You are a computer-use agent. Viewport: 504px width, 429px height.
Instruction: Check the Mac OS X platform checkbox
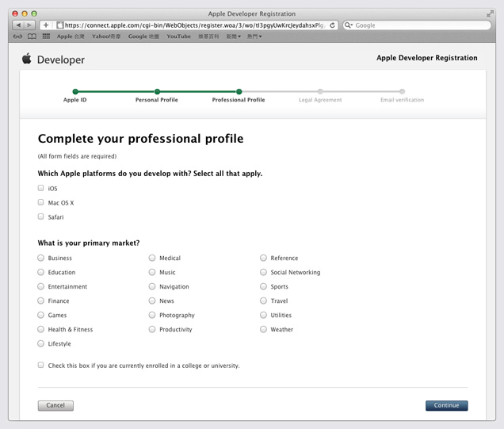41,202
